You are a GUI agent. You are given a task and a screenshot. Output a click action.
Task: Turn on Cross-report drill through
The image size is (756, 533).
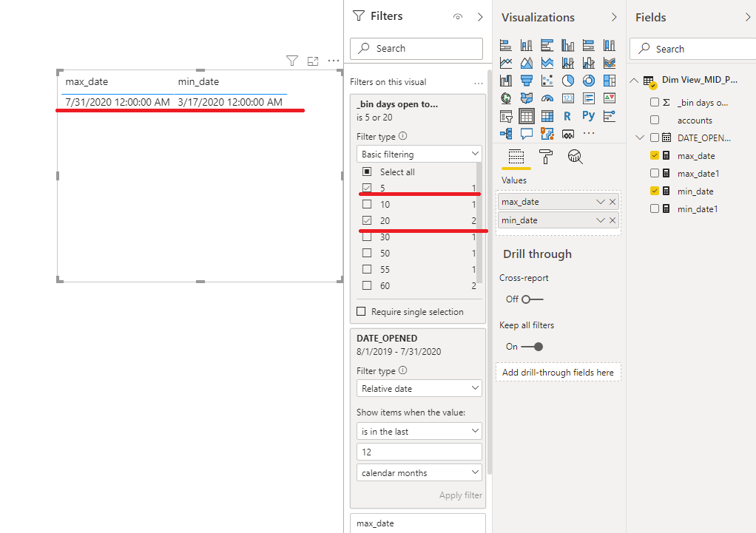(x=533, y=299)
